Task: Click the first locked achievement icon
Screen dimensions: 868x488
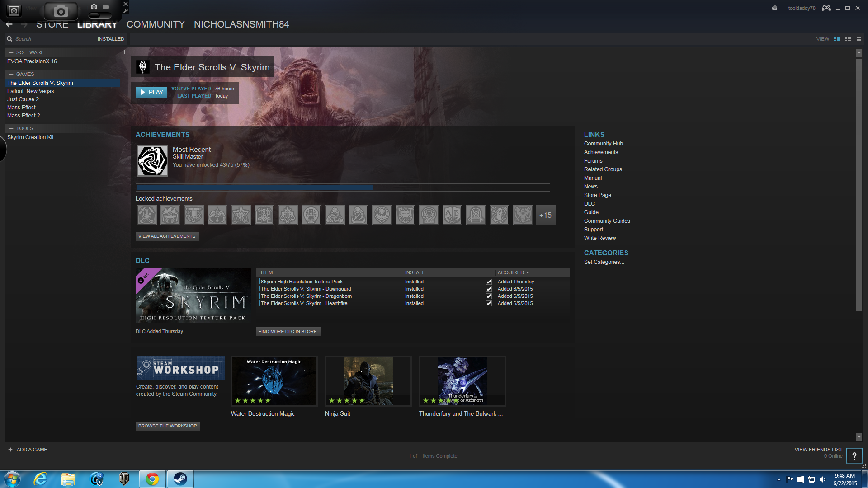Action: [146, 215]
